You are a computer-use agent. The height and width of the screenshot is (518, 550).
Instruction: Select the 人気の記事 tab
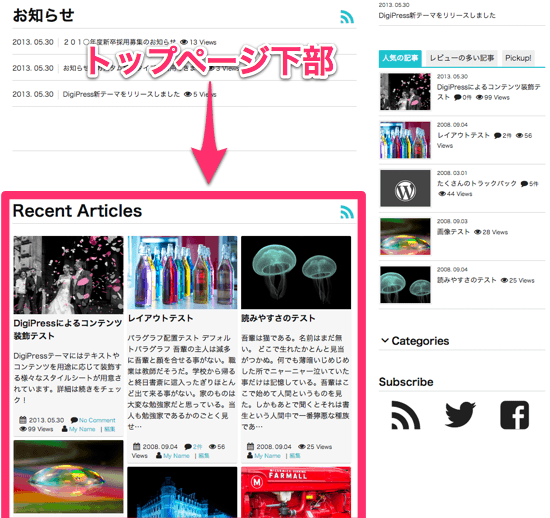click(400, 58)
